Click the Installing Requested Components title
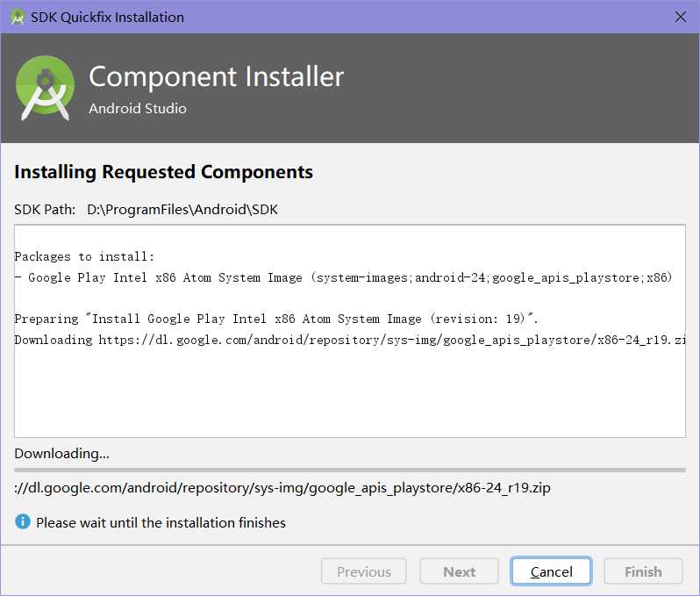Image resolution: width=700 pixels, height=596 pixels. point(163,172)
